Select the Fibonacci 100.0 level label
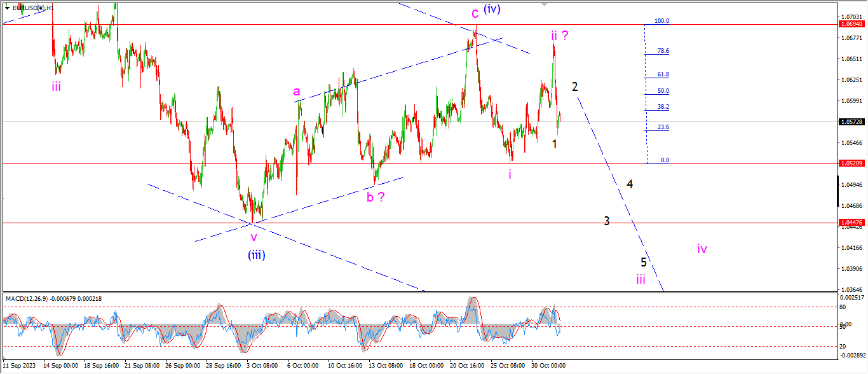868x374 pixels. (661, 21)
